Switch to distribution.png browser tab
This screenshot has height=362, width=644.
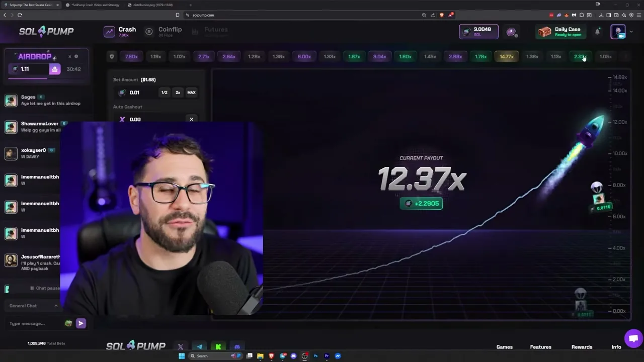[x=151, y=5]
